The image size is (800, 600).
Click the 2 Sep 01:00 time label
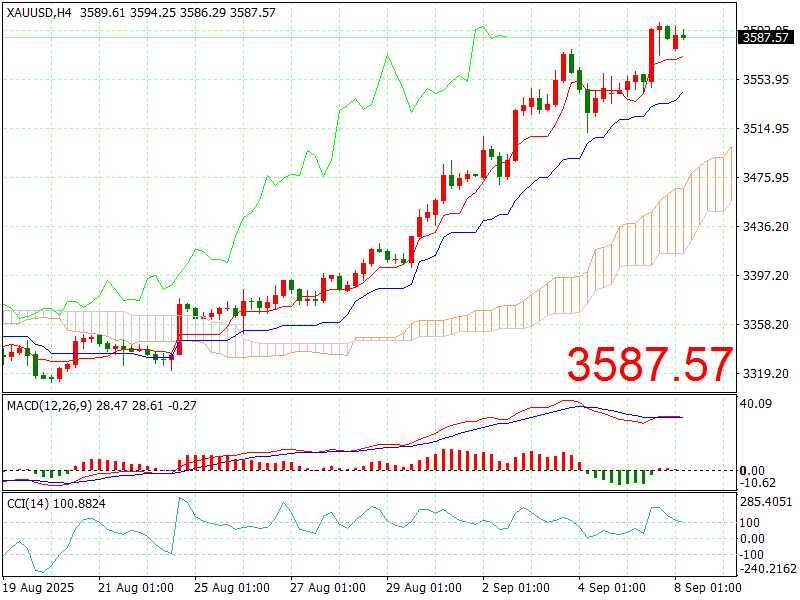(x=516, y=588)
